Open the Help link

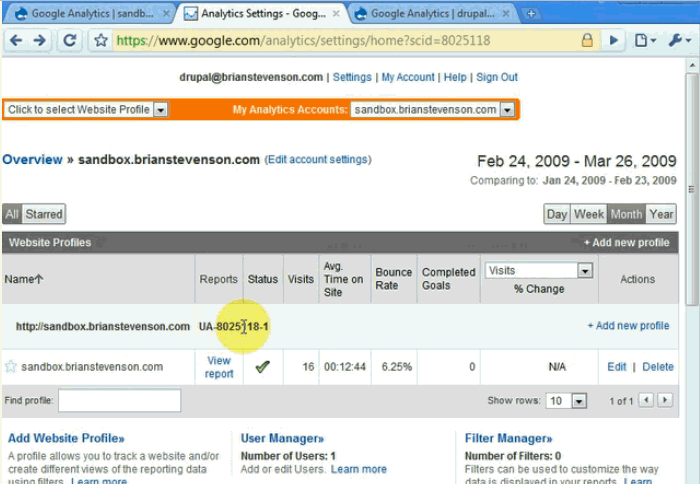455,77
